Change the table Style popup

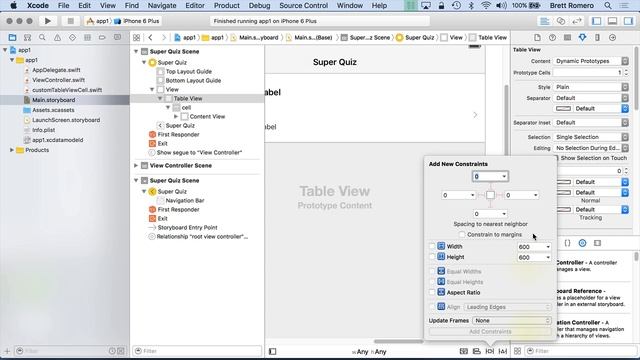(591, 87)
